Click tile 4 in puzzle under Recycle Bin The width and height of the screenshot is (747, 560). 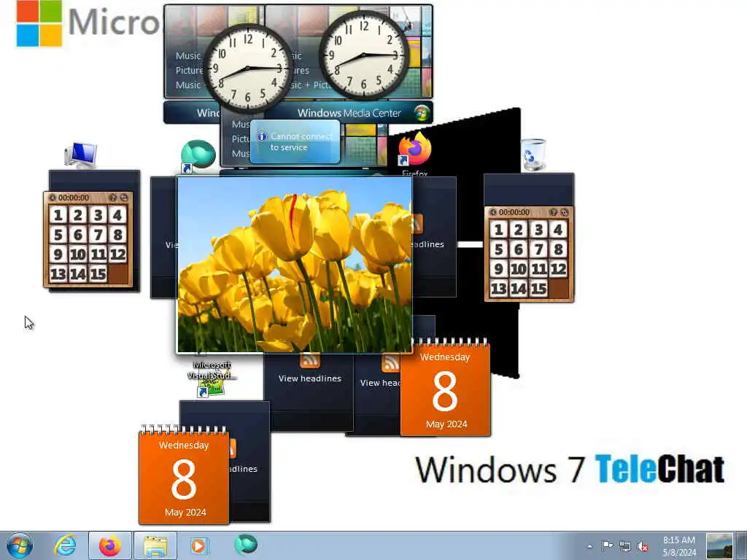coord(558,230)
